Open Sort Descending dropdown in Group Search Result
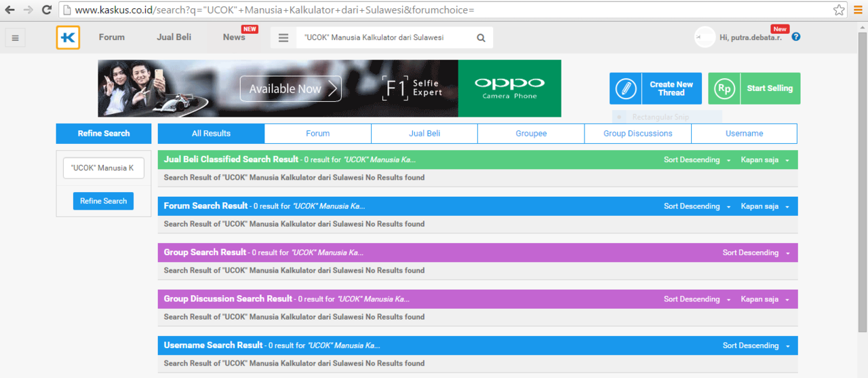868x378 pixels. tap(756, 252)
